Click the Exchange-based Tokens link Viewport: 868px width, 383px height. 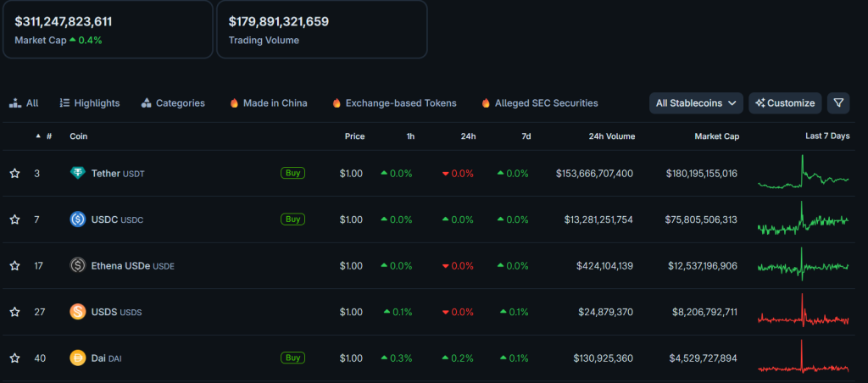394,103
